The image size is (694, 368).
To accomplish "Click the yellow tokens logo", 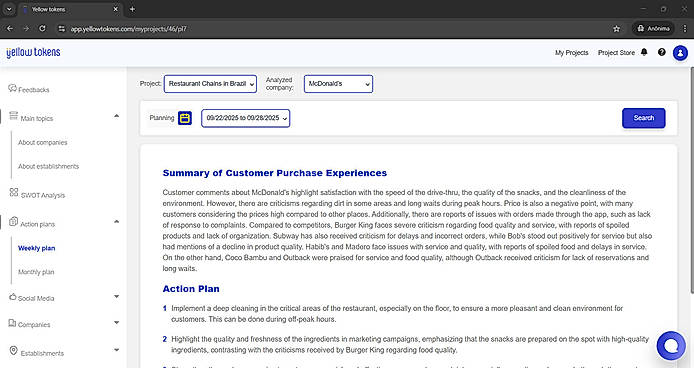I will (x=33, y=52).
